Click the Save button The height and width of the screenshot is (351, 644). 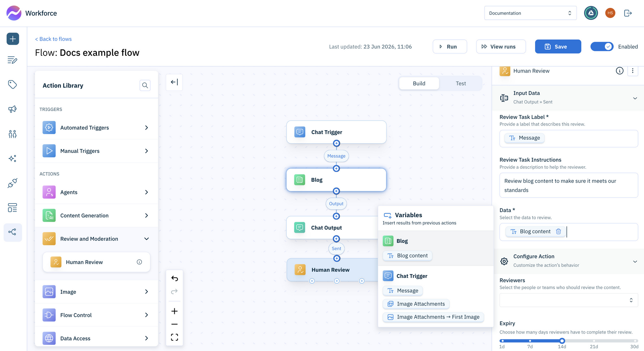coord(558,47)
